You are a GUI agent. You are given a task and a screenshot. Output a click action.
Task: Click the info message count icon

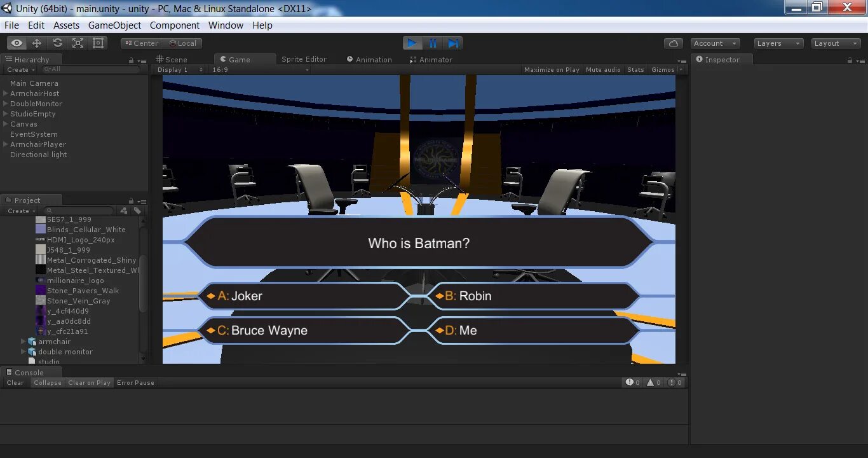(633, 382)
